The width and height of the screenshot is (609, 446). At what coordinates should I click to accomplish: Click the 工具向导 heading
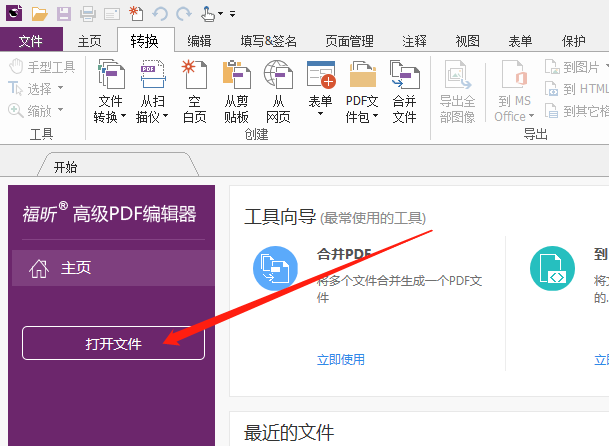pyautogui.click(x=280, y=216)
